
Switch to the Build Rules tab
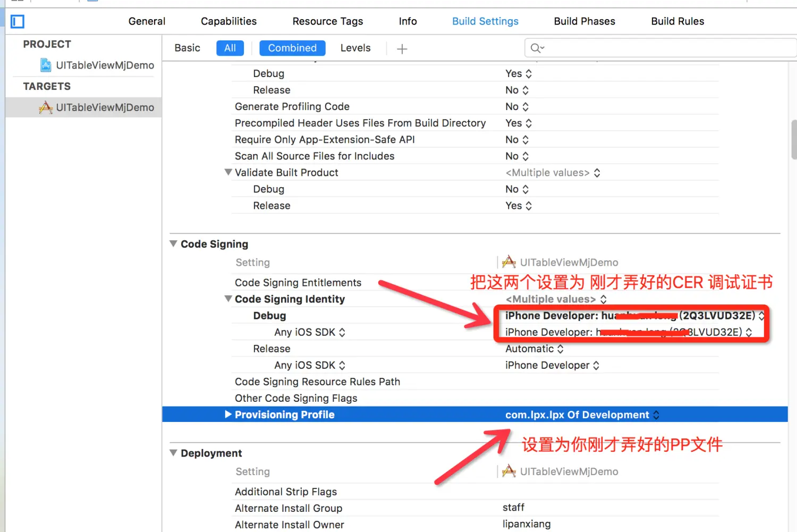pos(677,21)
